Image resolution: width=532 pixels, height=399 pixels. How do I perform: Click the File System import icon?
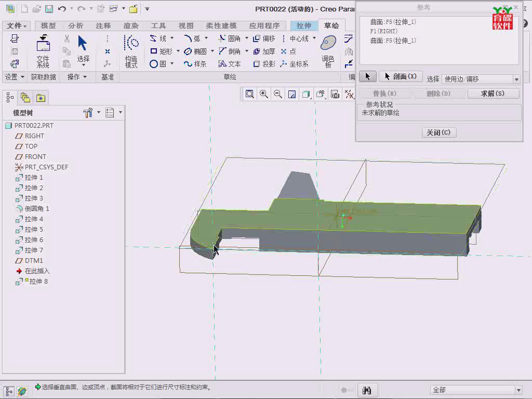tap(43, 51)
